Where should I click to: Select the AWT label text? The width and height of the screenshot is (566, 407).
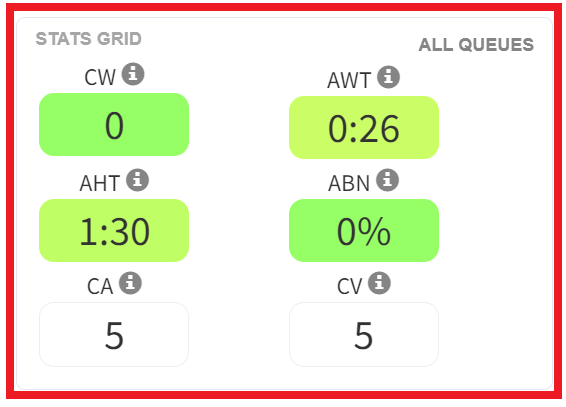349,80
